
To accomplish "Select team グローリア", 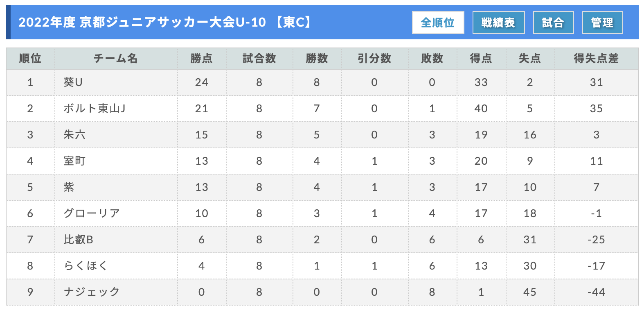I will (x=92, y=213).
